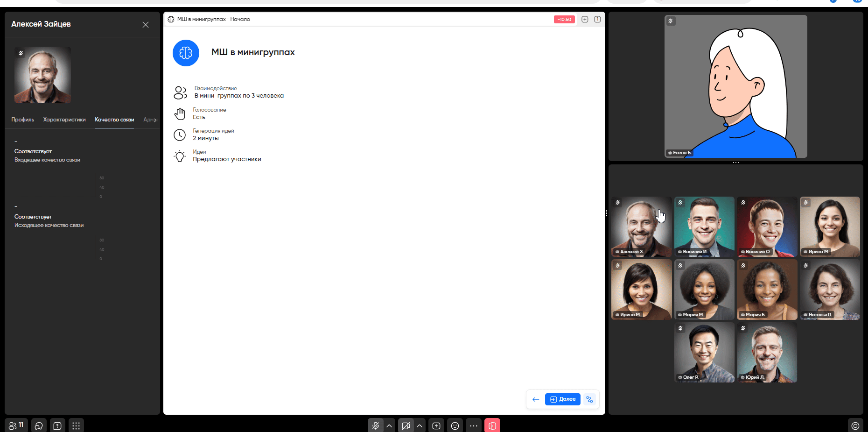Click the Входящее качество связи label
Image resolution: width=868 pixels, height=432 pixels.
tap(47, 160)
